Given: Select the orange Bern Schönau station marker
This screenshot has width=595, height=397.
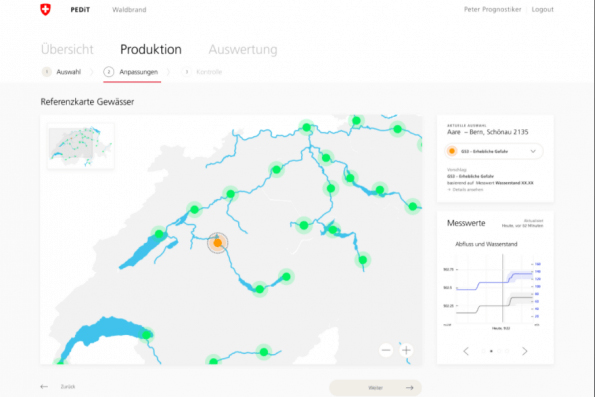Looking at the screenshot, I should pyautogui.click(x=217, y=243).
